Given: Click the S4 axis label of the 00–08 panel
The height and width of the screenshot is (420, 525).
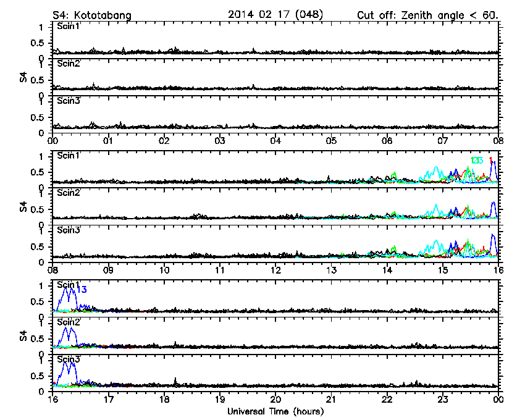Looking at the screenshot, I should click(x=23, y=77).
